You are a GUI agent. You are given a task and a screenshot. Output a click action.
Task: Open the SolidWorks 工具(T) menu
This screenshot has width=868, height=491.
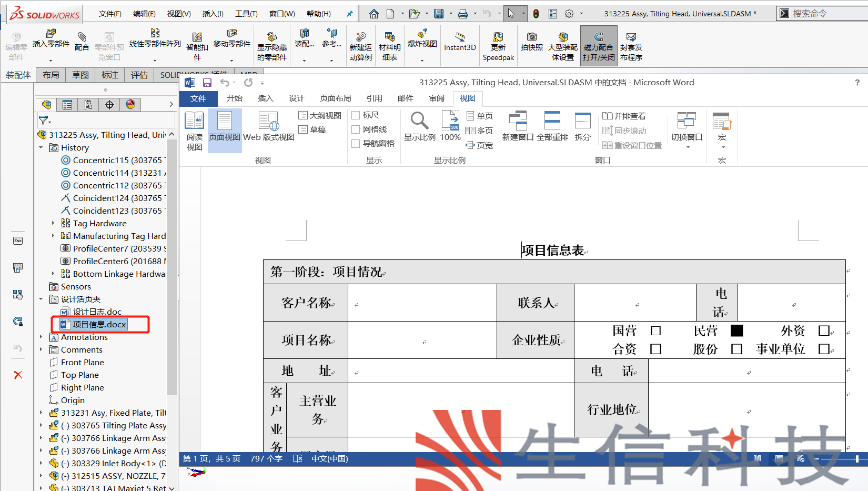tap(246, 14)
